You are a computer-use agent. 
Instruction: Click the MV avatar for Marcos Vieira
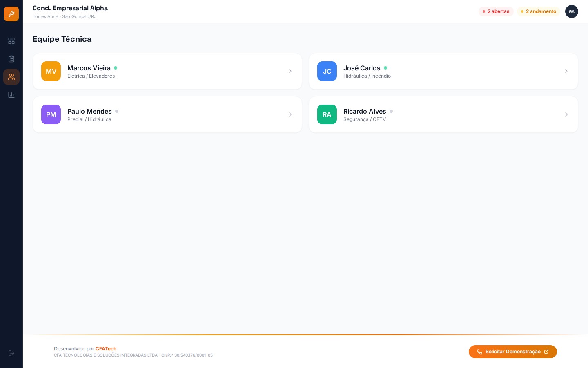pos(51,71)
